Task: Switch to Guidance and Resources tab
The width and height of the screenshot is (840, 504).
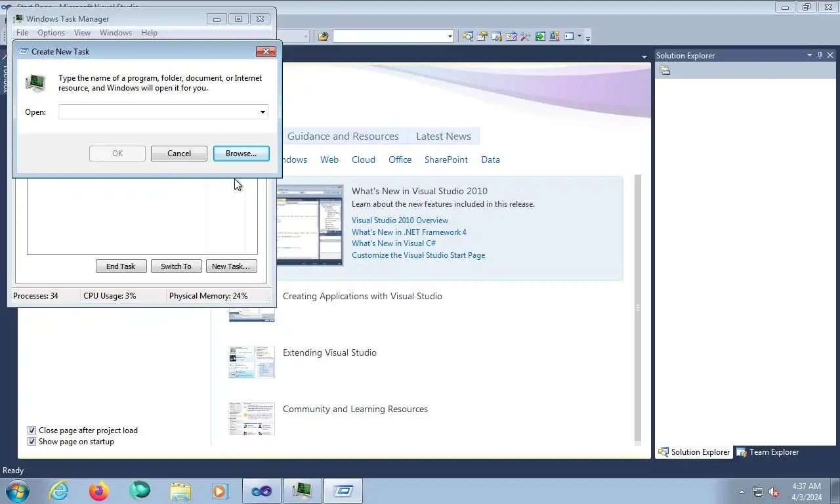Action: point(343,136)
